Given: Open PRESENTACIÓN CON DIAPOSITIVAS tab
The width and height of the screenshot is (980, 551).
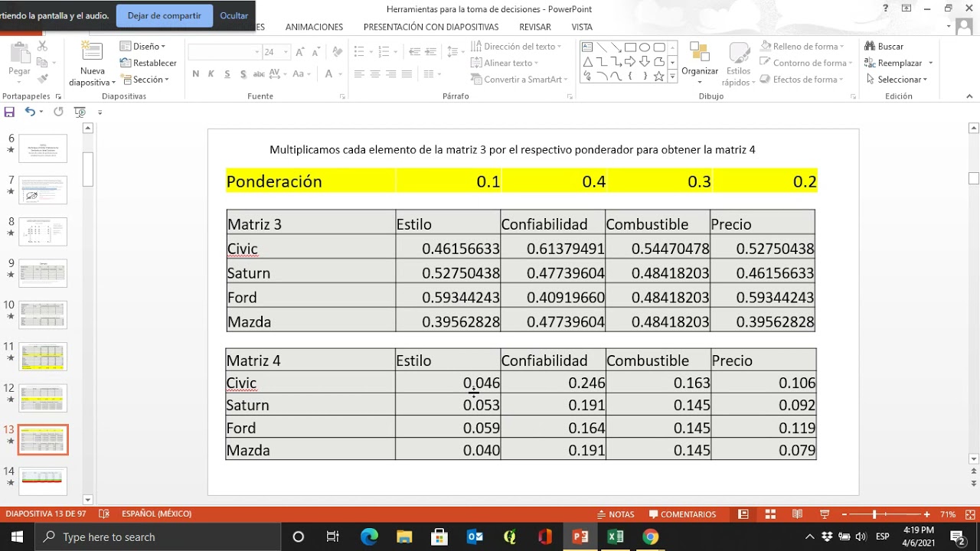Looking at the screenshot, I should pyautogui.click(x=431, y=27).
